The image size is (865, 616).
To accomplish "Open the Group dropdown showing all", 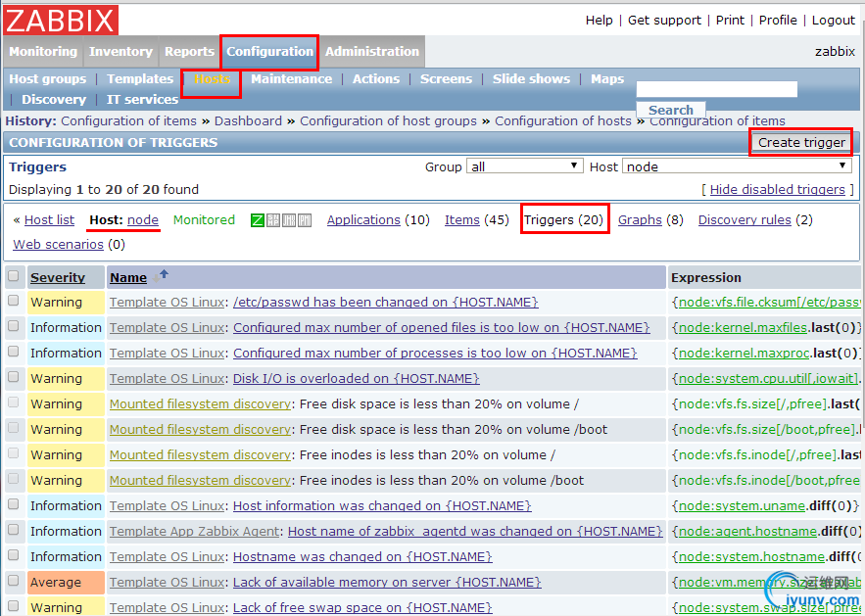I will (525, 166).
